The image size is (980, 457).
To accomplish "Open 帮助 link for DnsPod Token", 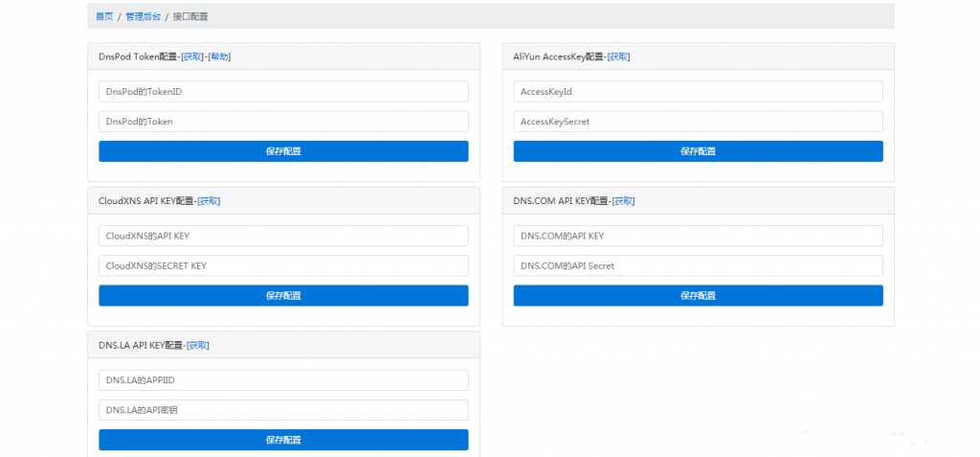I will coord(219,57).
